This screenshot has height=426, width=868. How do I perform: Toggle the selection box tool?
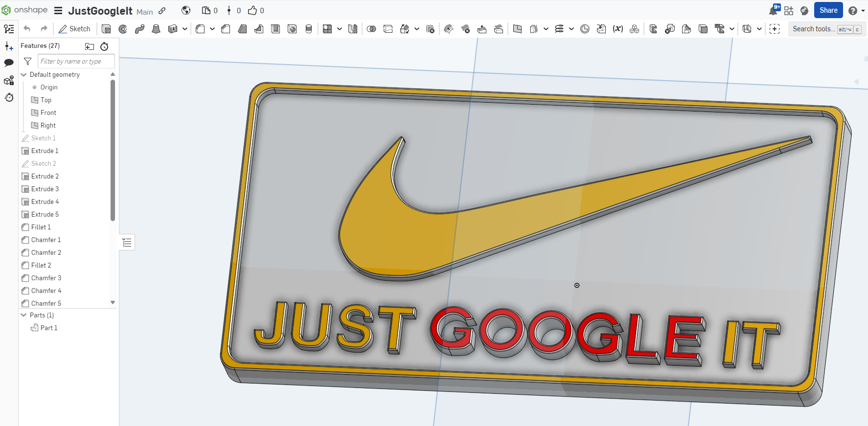(775, 29)
